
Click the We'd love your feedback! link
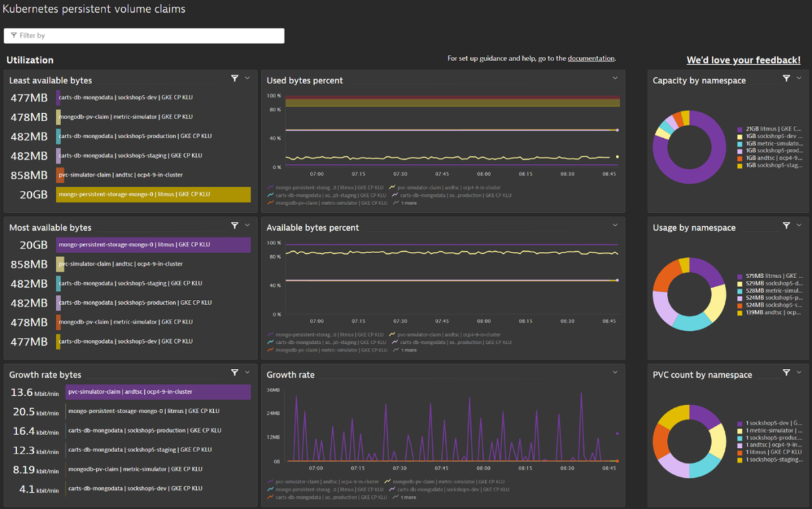tap(743, 60)
